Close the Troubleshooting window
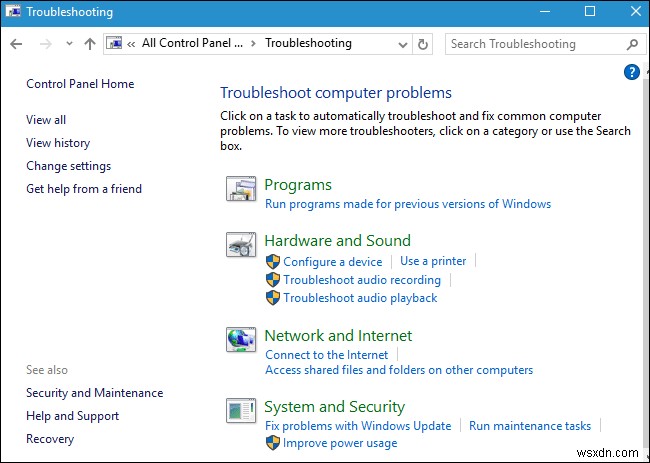The width and height of the screenshot is (650, 463). click(x=635, y=12)
